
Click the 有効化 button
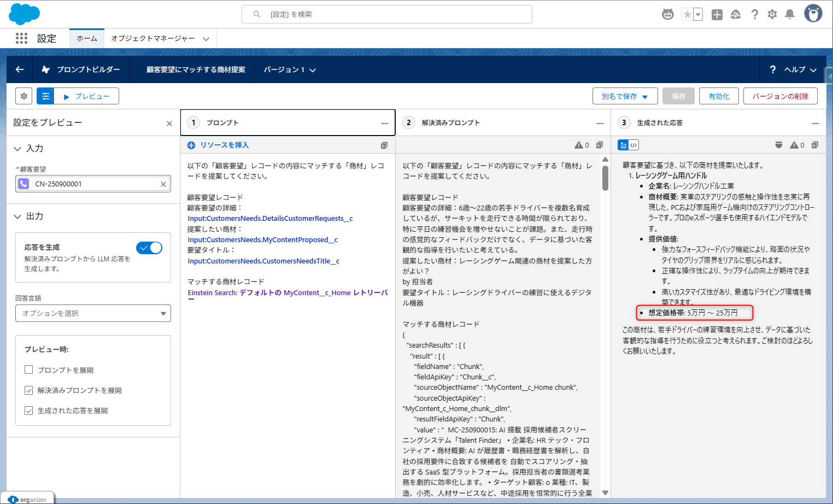point(719,96)
